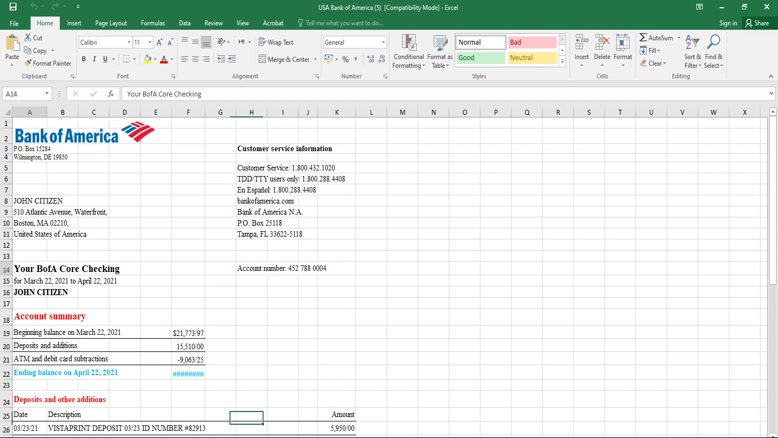
Task: Apply the Fill Color bucket
Action: [147, 59]
